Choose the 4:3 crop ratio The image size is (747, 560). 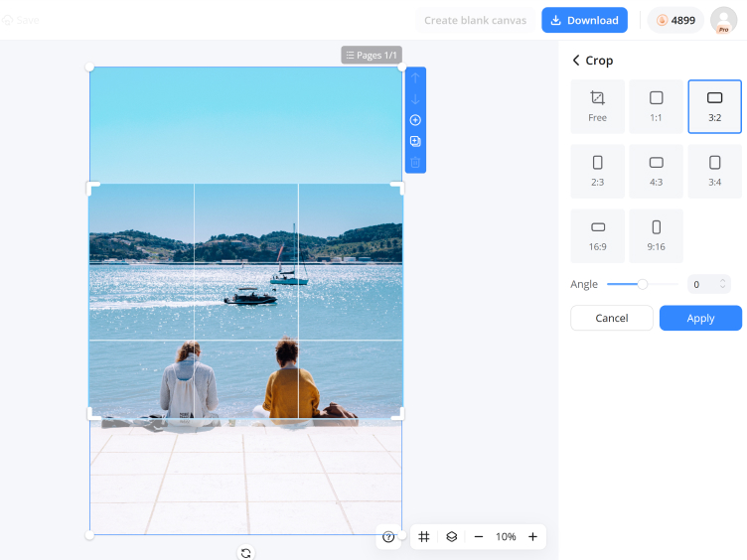tap(656, 171)
